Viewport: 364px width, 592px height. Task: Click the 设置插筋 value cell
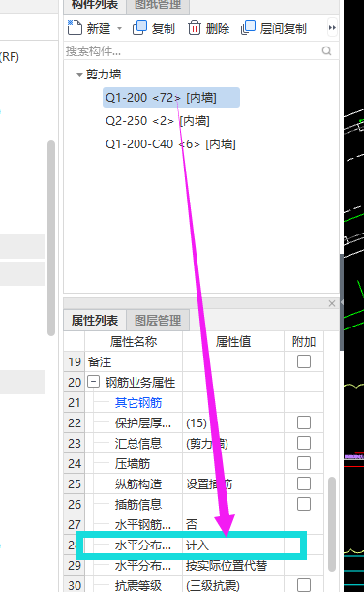pos(233,484)
